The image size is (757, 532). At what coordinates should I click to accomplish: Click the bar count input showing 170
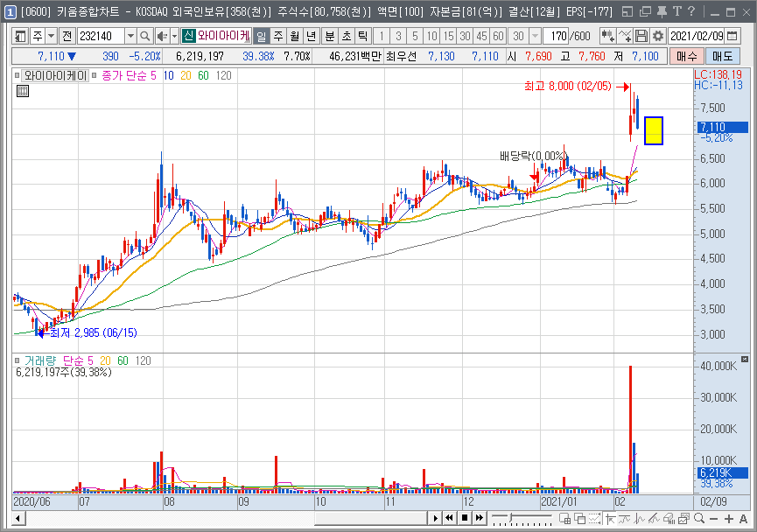click(557, 36)
